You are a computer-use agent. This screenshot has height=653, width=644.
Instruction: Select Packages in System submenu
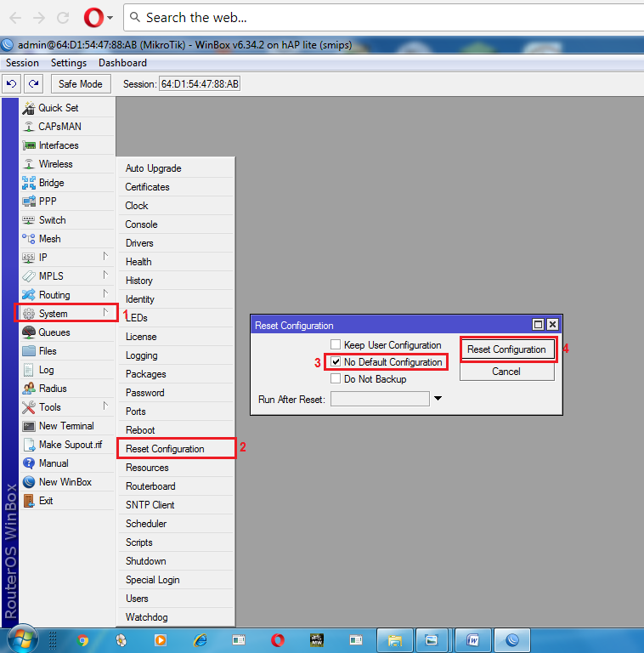[x=176, y=374]
